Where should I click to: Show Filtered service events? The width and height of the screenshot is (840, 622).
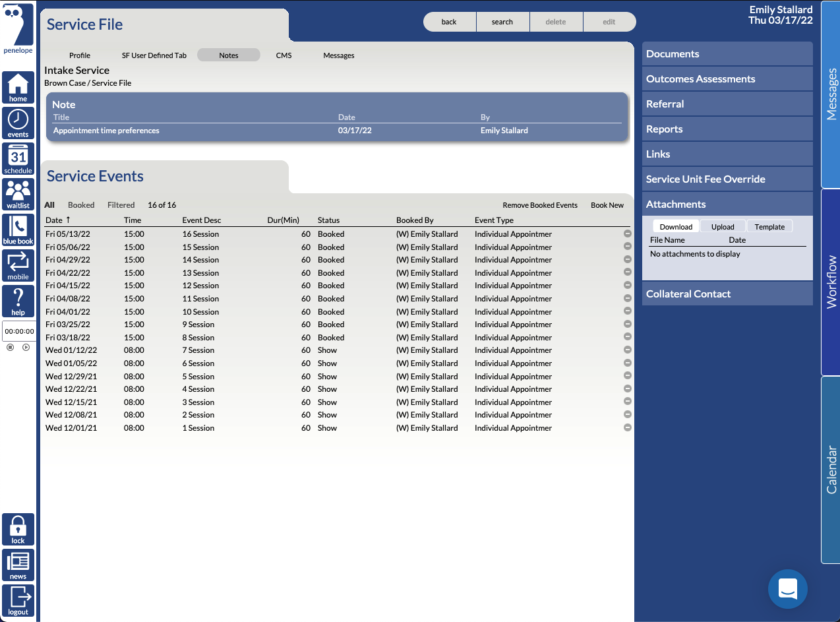[x=121, y=205]
